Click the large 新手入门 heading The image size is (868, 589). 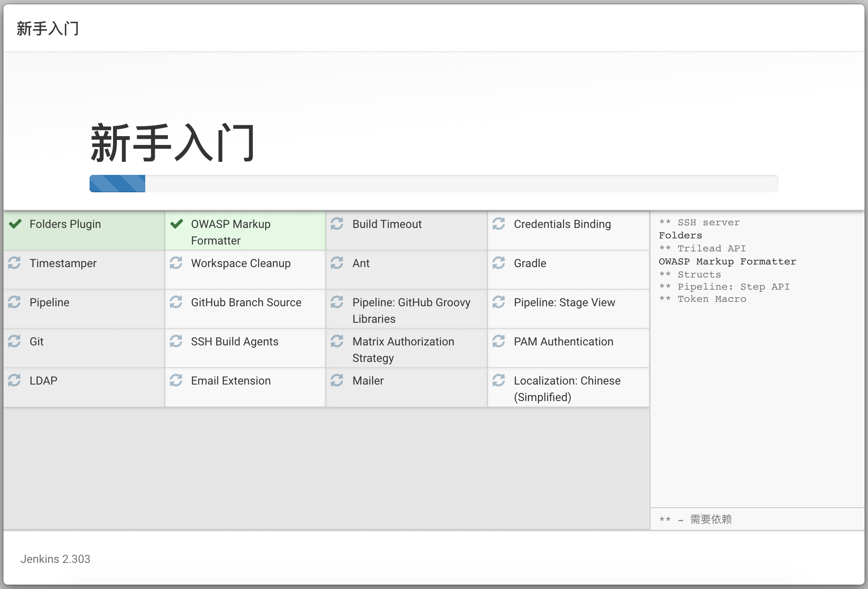[173, 143]
